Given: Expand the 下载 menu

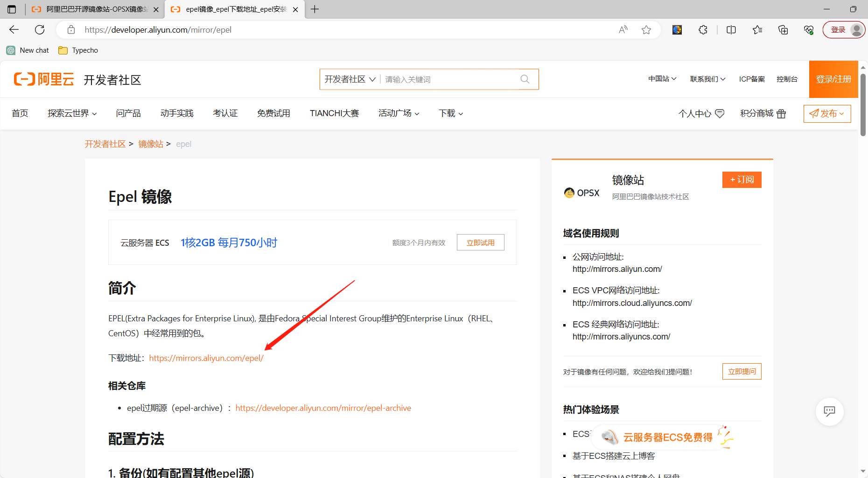Looking at the screenshot, I should point(451,113).
